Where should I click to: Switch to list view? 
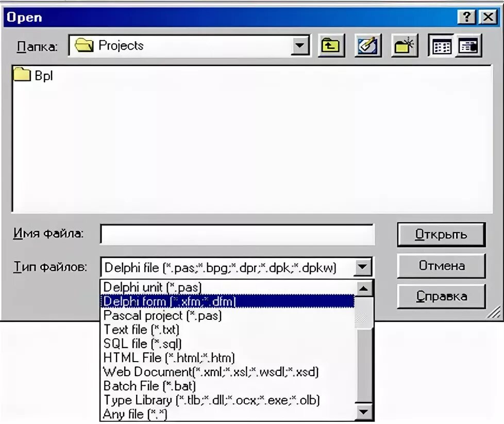(x=442, y=46)
